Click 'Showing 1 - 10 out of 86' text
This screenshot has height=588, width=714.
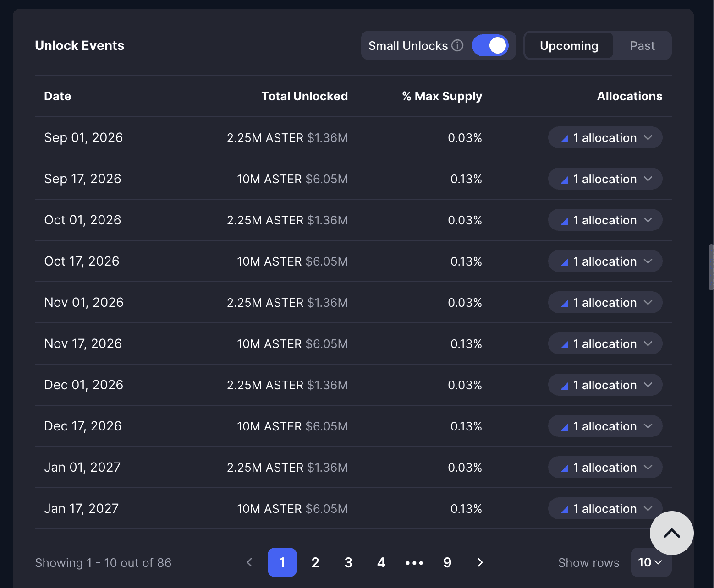103,563
